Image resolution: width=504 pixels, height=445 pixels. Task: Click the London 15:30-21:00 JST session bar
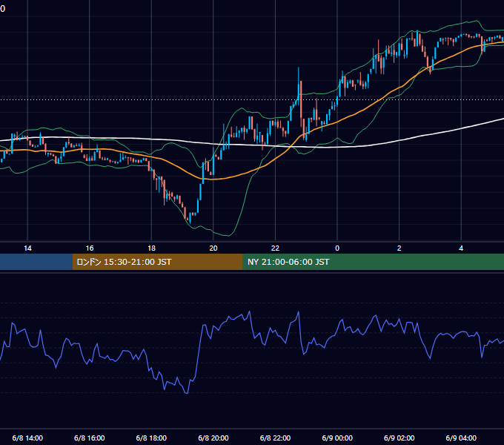pos(157,262)
